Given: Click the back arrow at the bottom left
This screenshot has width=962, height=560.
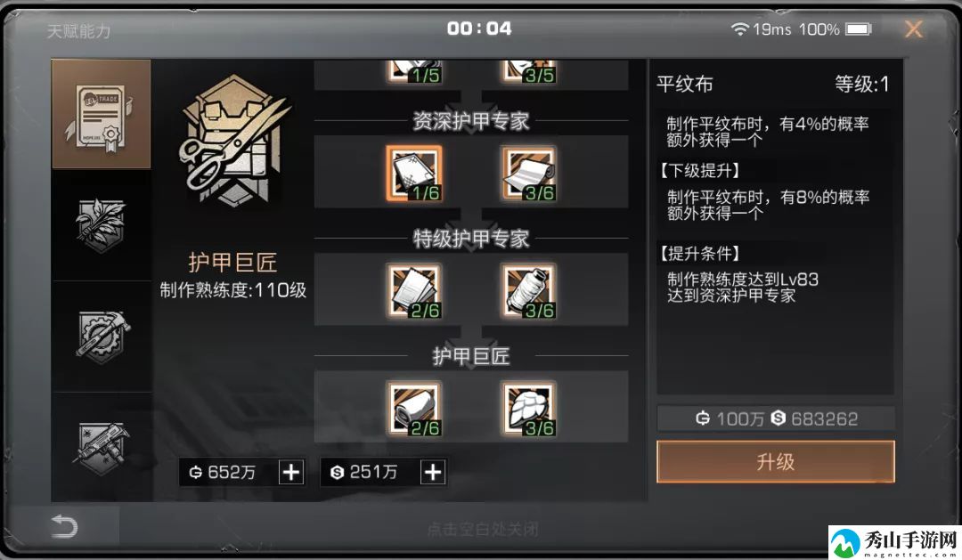Looking at the screenshot, I should (64, 526).
